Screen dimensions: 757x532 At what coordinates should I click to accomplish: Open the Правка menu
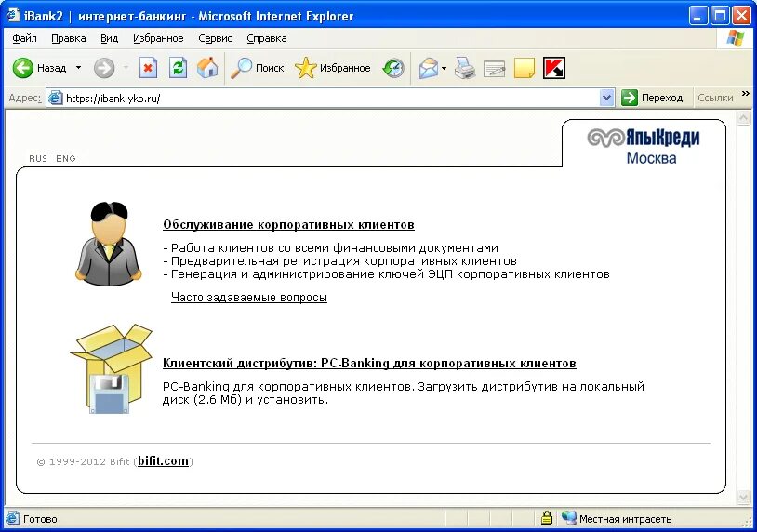point(69,39)
